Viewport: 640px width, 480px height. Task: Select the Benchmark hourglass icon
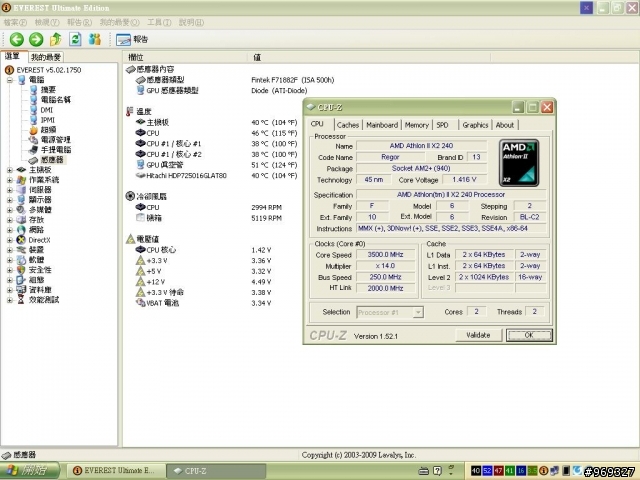point(21,300)
